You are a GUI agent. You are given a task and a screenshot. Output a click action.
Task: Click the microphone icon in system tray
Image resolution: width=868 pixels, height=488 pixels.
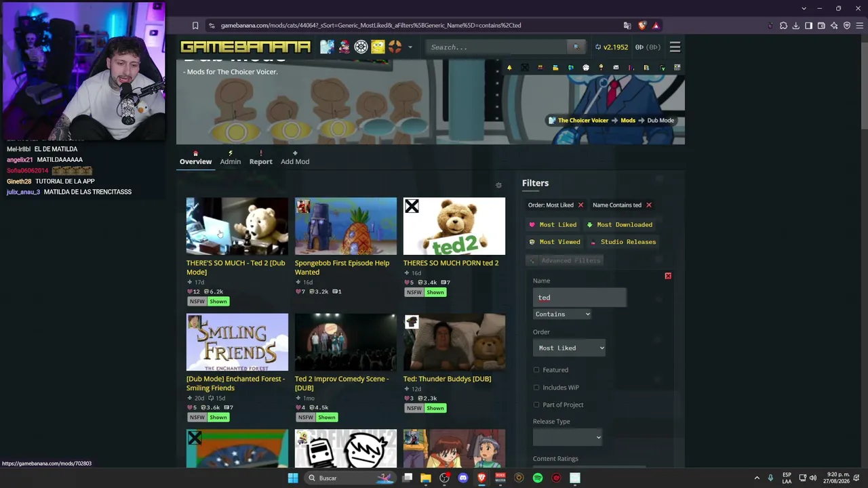[770, 478]
